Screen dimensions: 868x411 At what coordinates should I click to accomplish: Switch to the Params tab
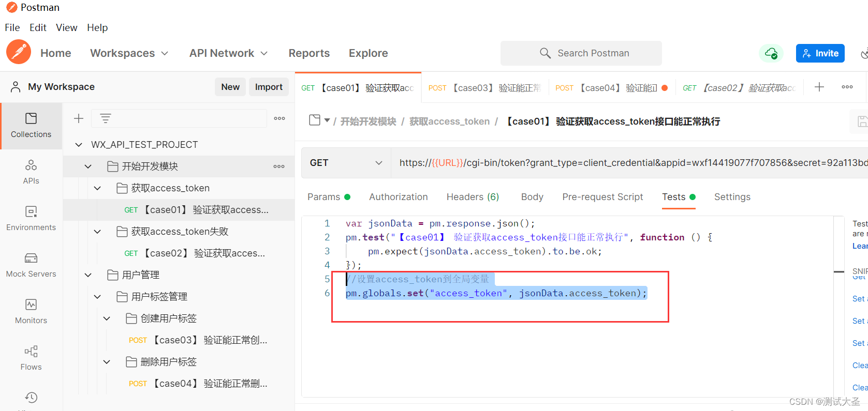[x=329, y=197]
